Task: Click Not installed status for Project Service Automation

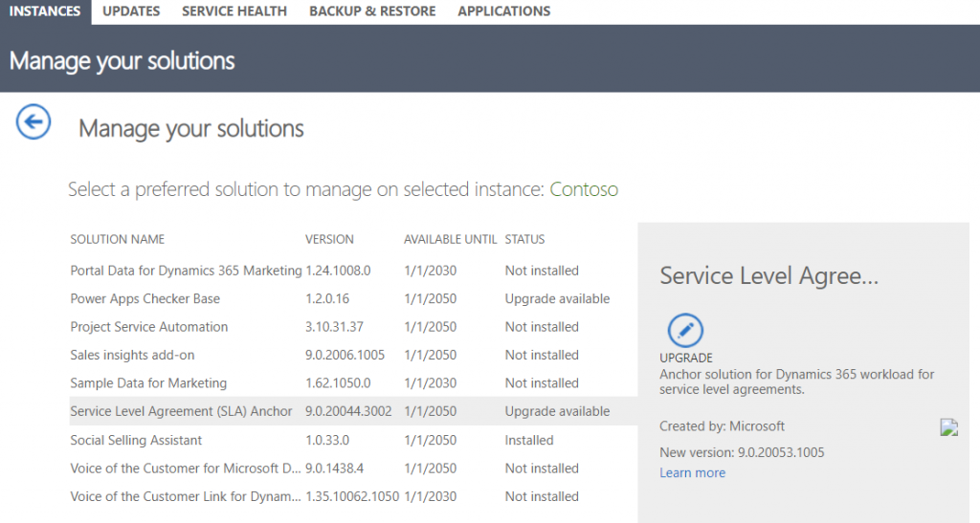Action: click(x=542, y=327)
